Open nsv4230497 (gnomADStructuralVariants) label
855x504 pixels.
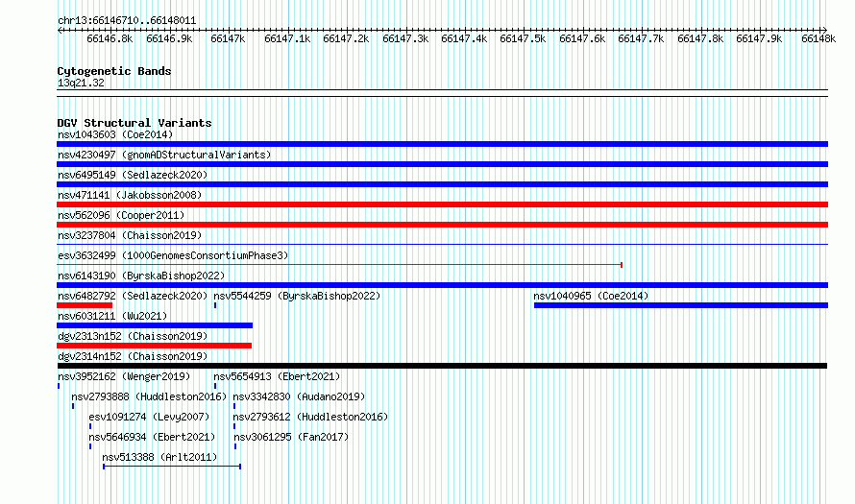coord(164,155)
